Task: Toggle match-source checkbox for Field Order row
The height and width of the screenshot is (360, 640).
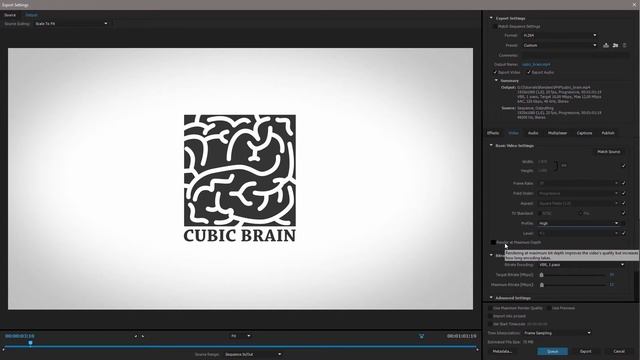Action: coord(623,193)
